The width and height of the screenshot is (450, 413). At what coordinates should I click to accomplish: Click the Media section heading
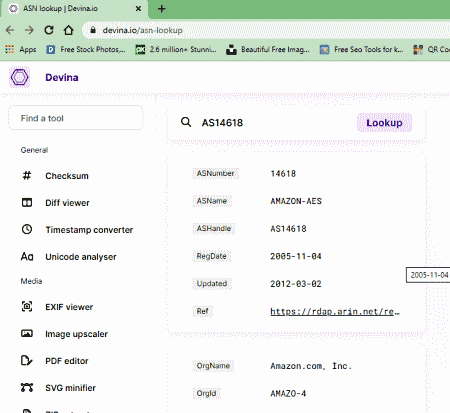point(31,281)
